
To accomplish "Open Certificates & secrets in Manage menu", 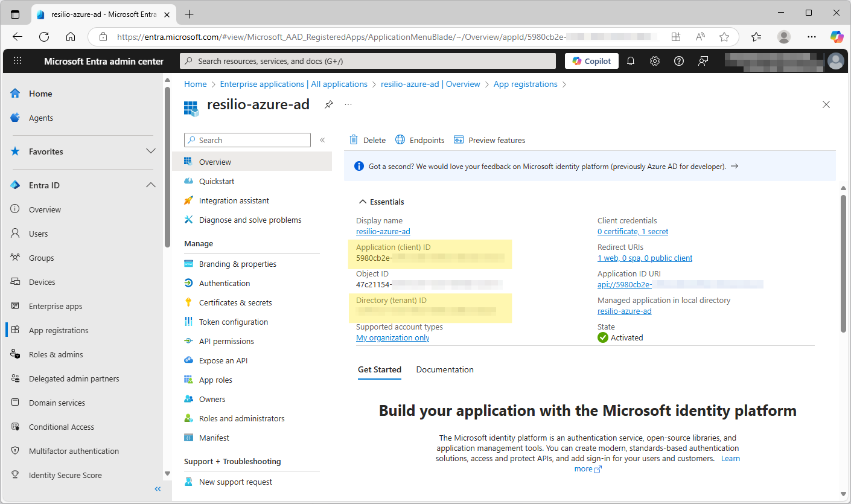I will pos(236,302).
